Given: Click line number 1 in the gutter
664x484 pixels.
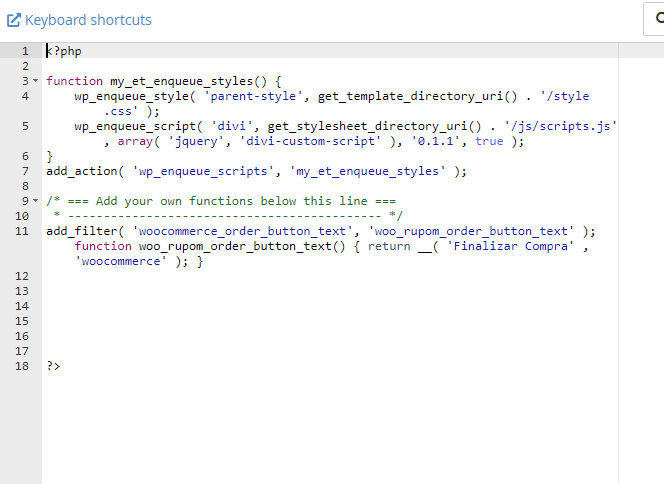Looking at the screenshot, I should pyautogui.click(x=25, y=51).
